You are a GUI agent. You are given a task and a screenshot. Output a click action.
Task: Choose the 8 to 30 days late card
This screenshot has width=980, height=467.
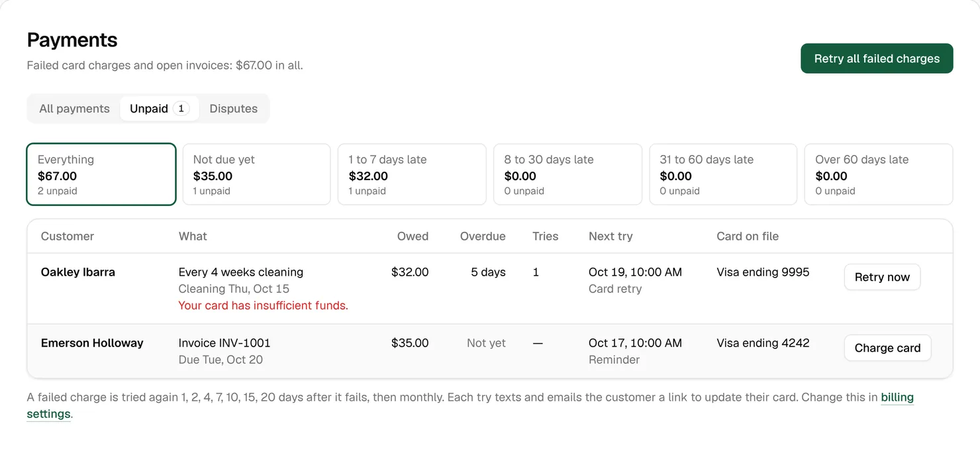click(567, 174)
